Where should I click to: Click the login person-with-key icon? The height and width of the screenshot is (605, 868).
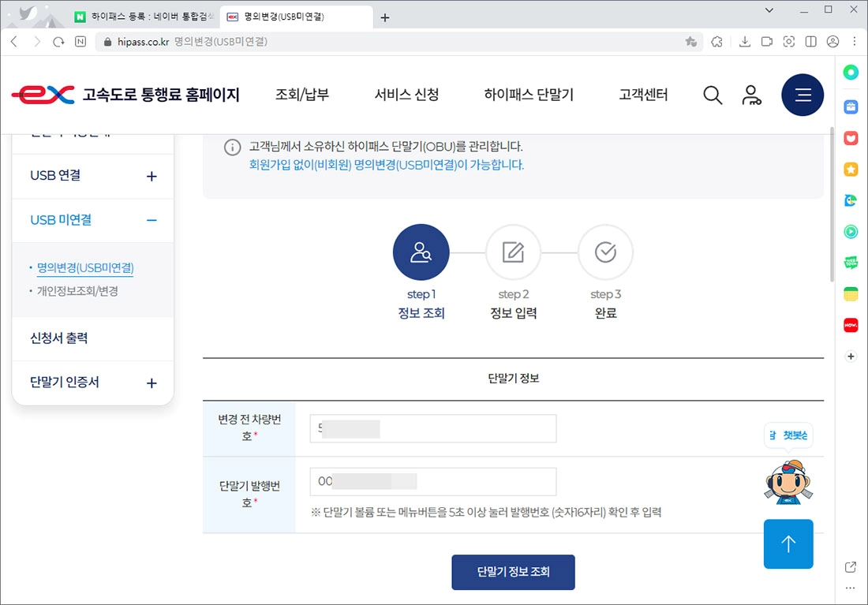click(752, 95)
